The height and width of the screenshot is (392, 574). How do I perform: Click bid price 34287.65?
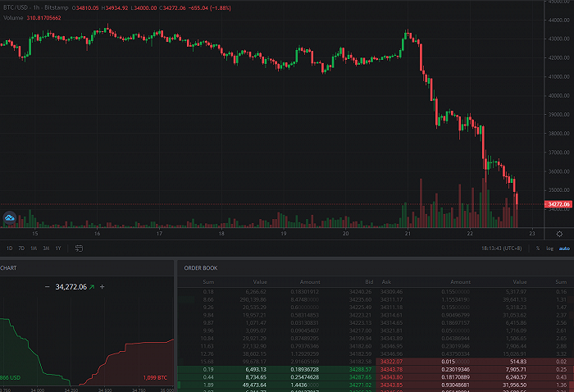click(360, 377)
